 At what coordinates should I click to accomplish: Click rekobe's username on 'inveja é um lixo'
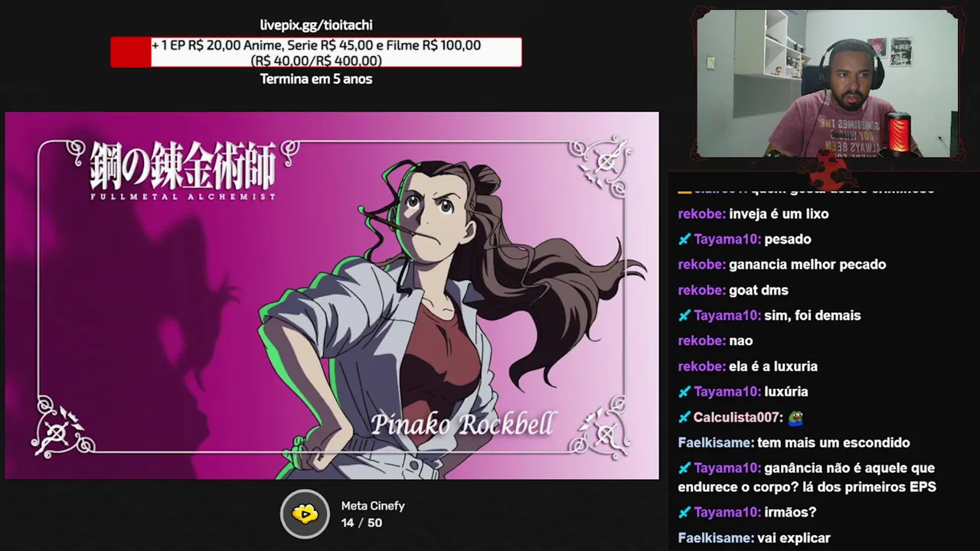[x=702, y=214]
